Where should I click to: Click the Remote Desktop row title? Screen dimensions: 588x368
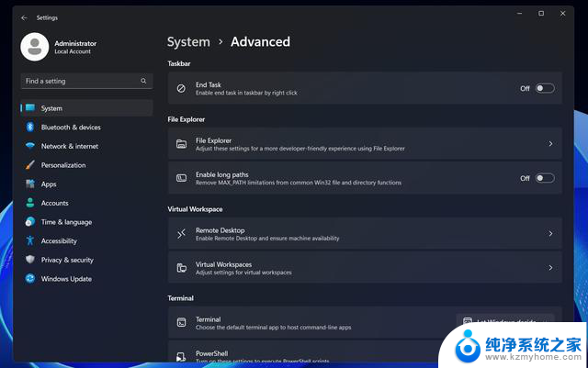click(220, 230)
